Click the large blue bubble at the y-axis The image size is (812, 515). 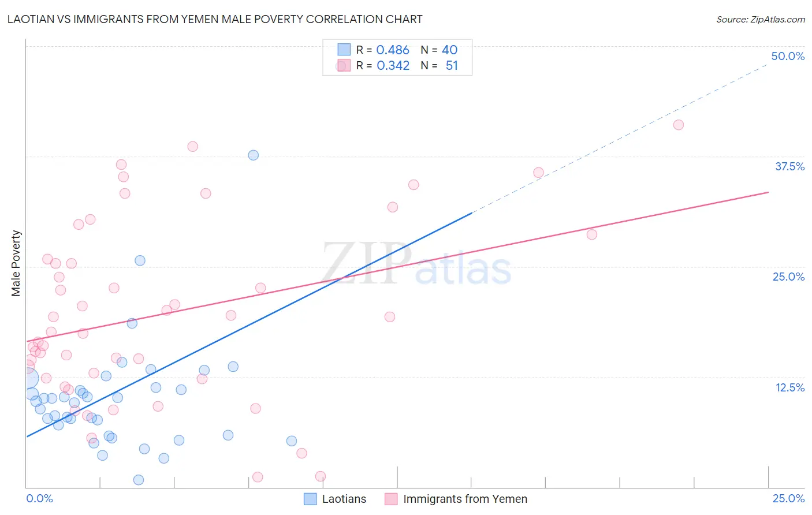tap(28, 378)
